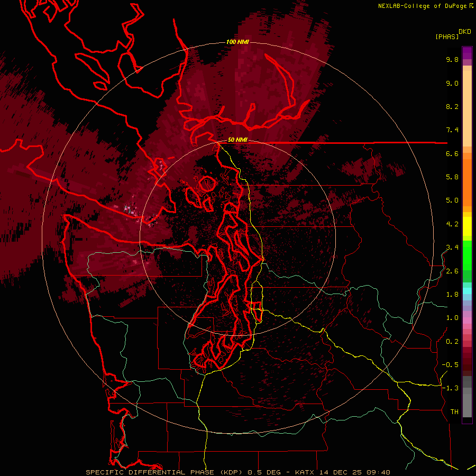
Task: Click the 0.5 DEG elevation angle in the caption
Action: coord(264,472)
